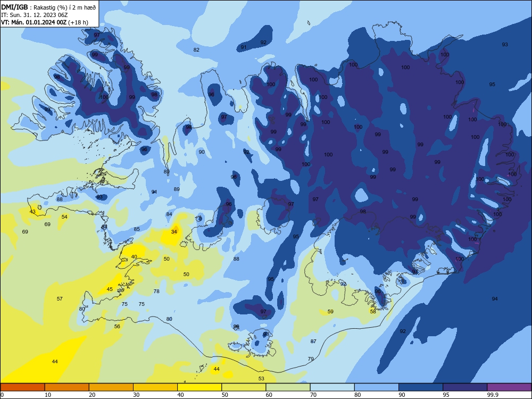
Task: Click the map humidity value 58
Action: click(x=373, y=311)
